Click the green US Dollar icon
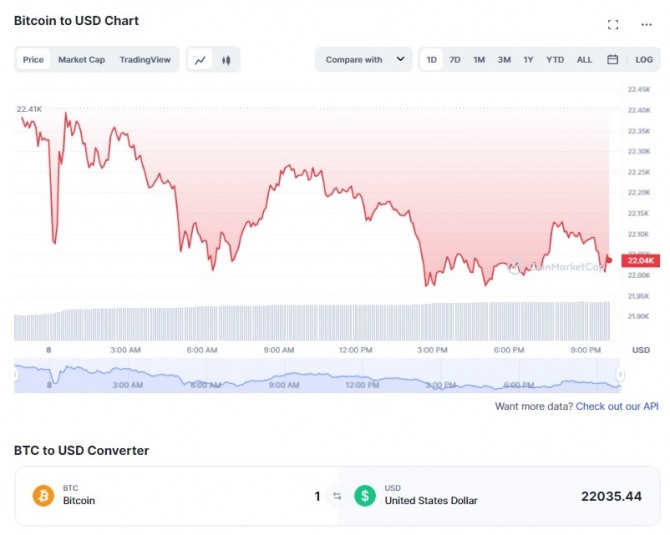The height and width of the screenshot is (535, 670). [366, 496]
